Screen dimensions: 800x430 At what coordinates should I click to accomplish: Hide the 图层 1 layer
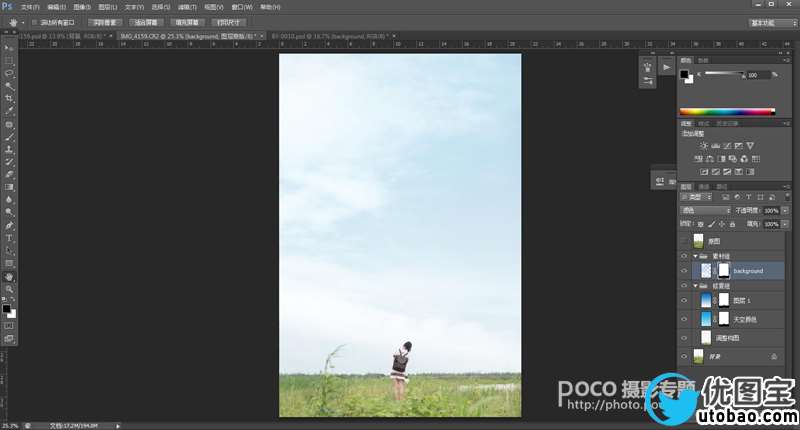pos(684,300)
